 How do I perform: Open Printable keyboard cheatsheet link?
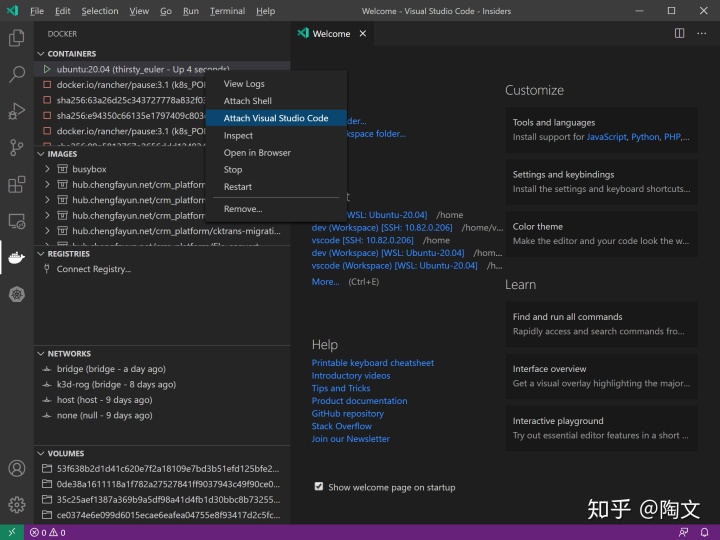click(372, 363)
